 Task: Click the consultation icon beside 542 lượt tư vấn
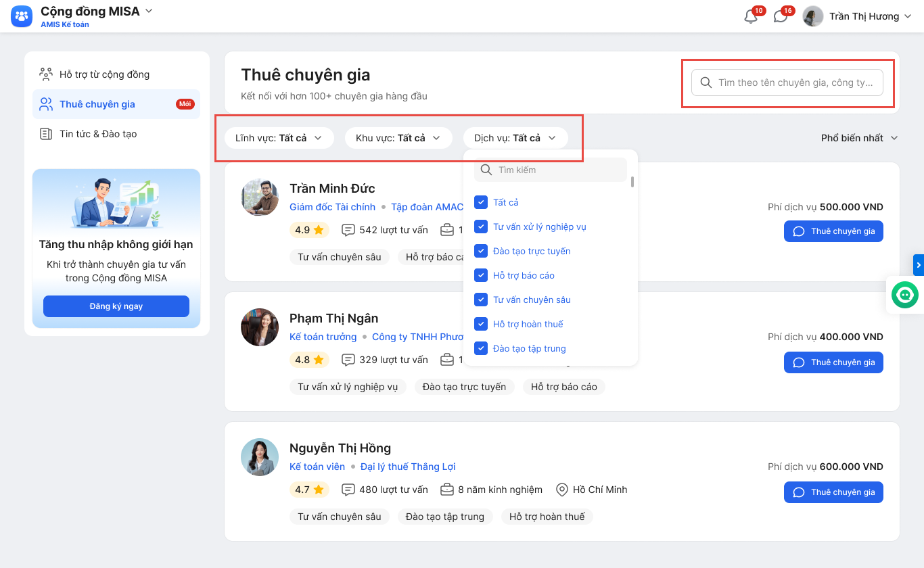348,230
